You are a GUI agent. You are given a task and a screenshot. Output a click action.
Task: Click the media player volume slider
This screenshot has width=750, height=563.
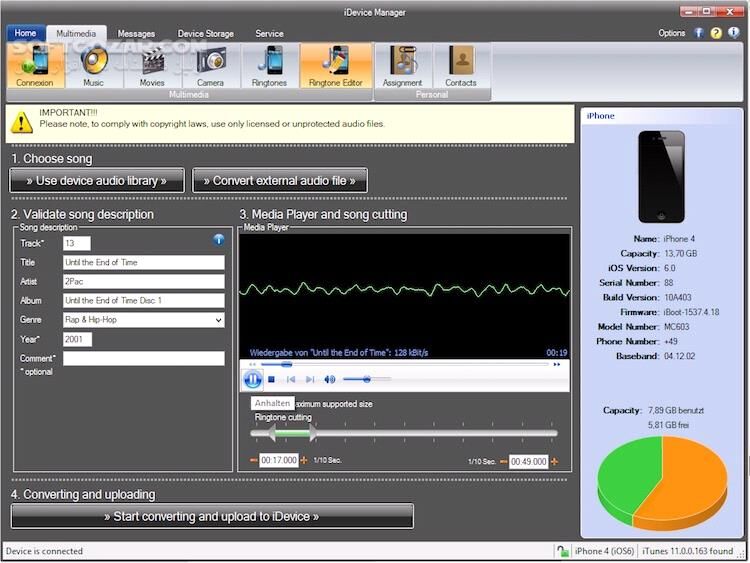[366, 380]
